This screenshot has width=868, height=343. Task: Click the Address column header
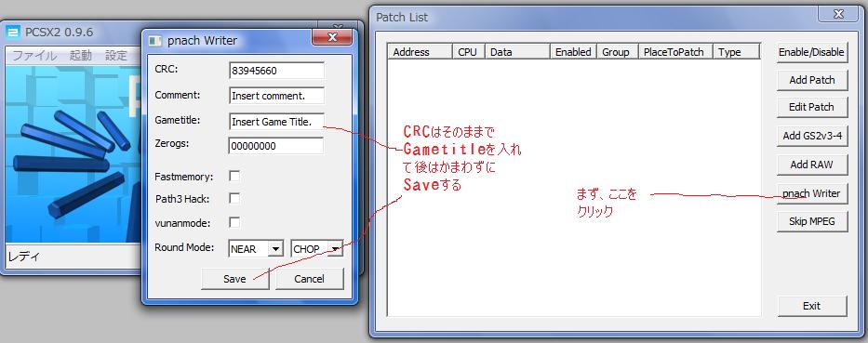(x=421, y=52)
